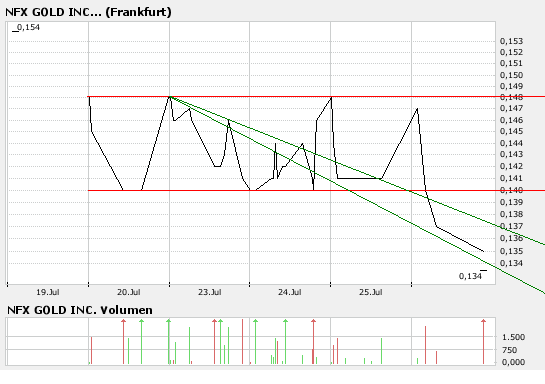The height and width of the screenshot is (384, 545).
Task: Click the 0,142 price axis label
Action: (511, 166)
